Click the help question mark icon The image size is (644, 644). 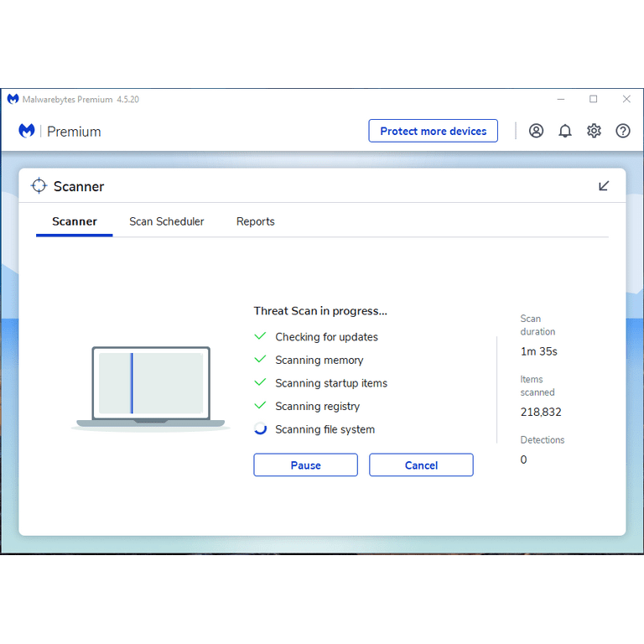tap(623, 131)
